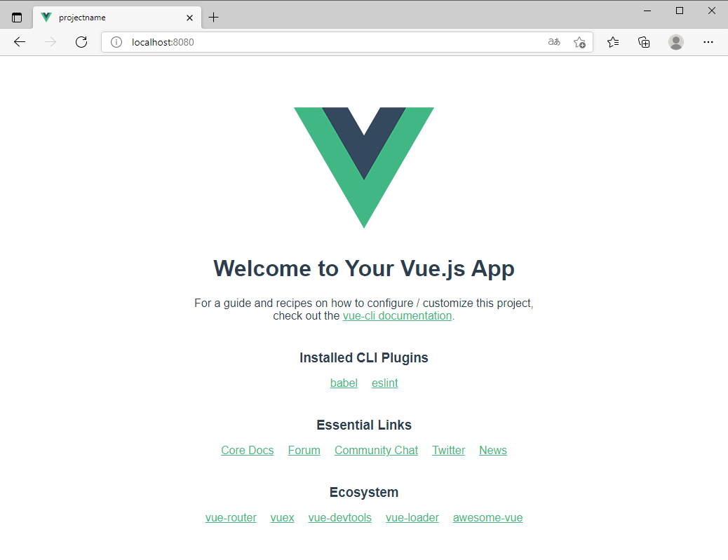
Task: Open the vue-cli documentation link
Action: pyautogui.click(x=398, y=316)
